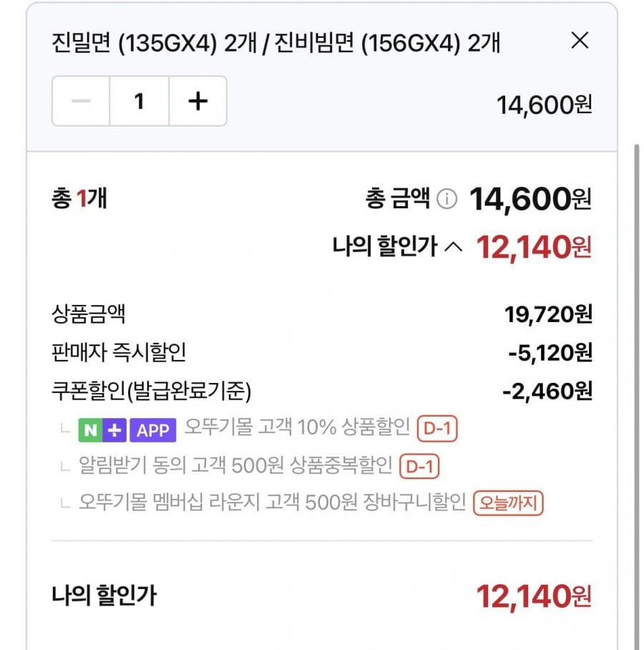Click the 판매자 즉시할인 row label
This screenshot has height=650, width=644.
(x=119, y=352)
